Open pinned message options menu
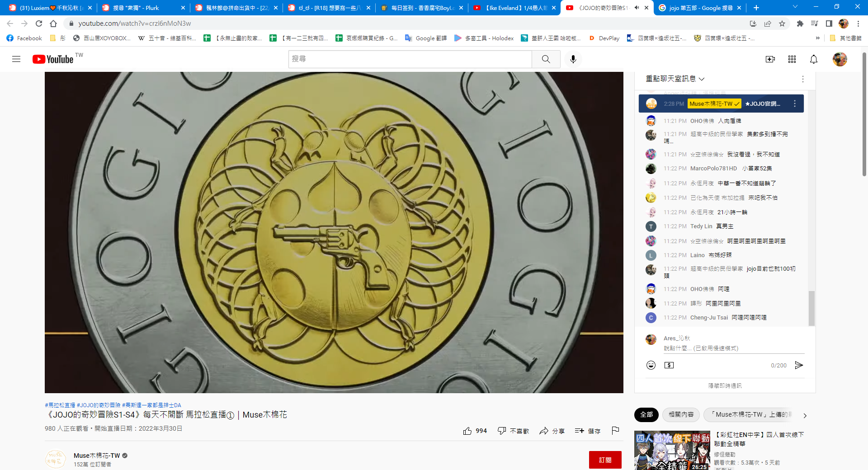 [x=795, y=103]
